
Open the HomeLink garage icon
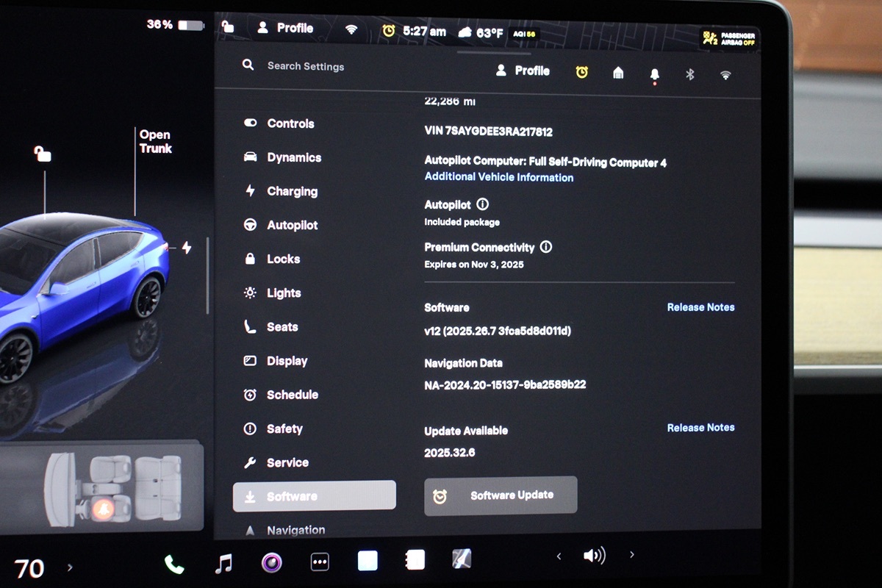(x=618, y=73)
